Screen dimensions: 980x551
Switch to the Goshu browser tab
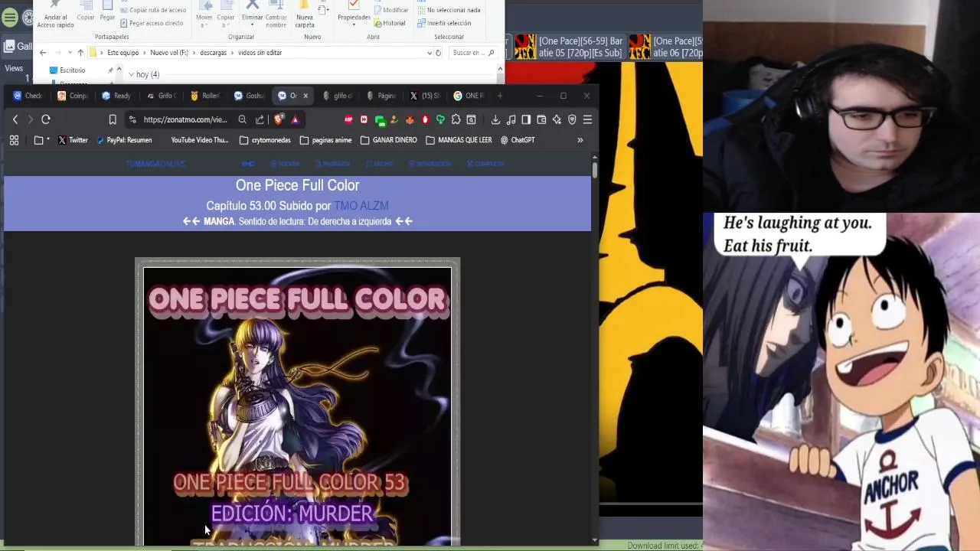248,96
